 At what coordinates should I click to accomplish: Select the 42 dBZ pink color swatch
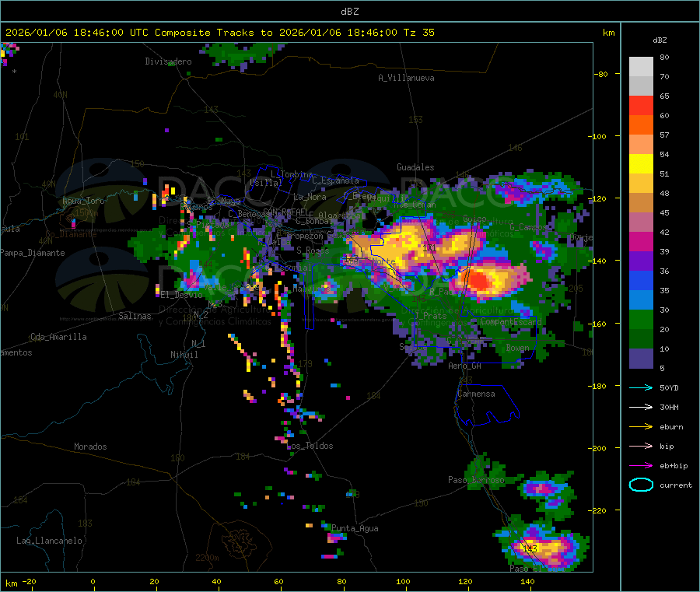coord(641,241)
